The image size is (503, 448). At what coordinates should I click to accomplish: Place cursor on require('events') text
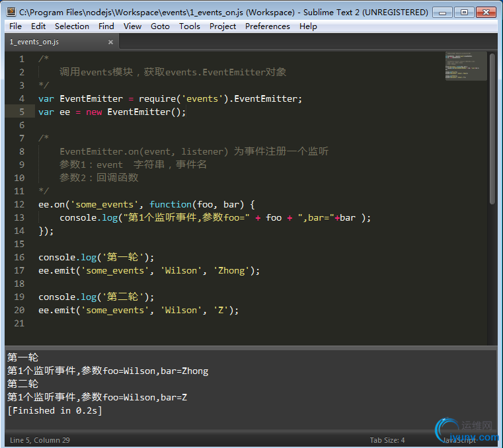click(184, 98)
